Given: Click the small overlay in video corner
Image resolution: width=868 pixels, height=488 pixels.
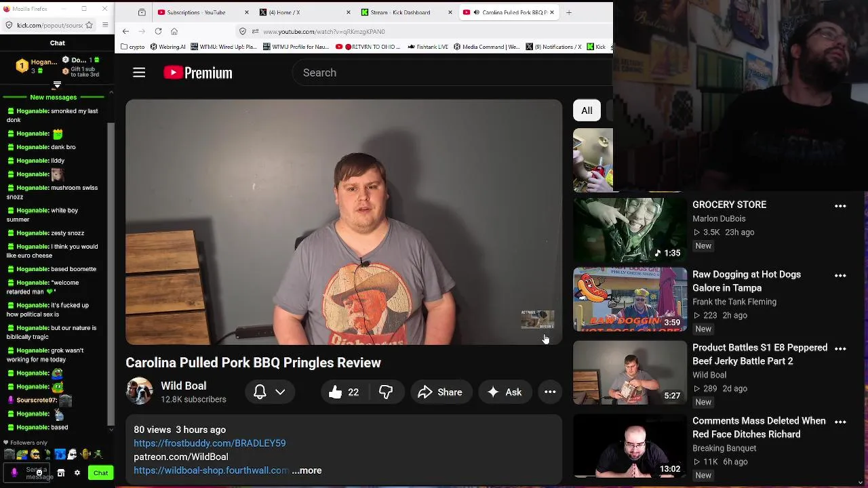Looking at the screenshot, I should [538, 319].
